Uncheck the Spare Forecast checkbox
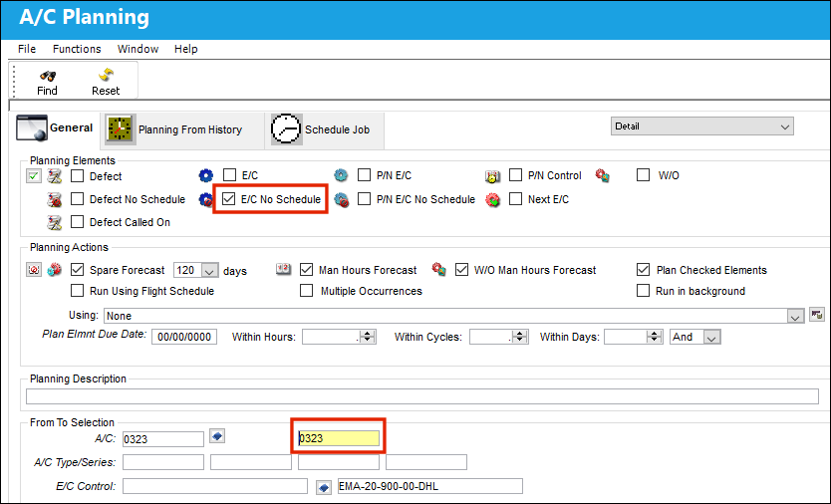Screen dimensions: 831x504 (x=78, y=269)
